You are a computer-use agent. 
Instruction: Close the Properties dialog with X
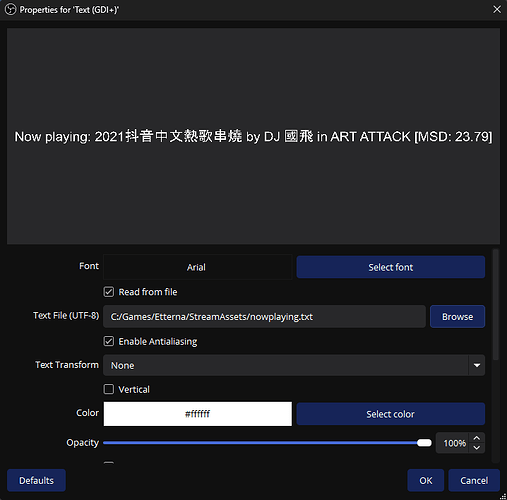pos(497,9)
